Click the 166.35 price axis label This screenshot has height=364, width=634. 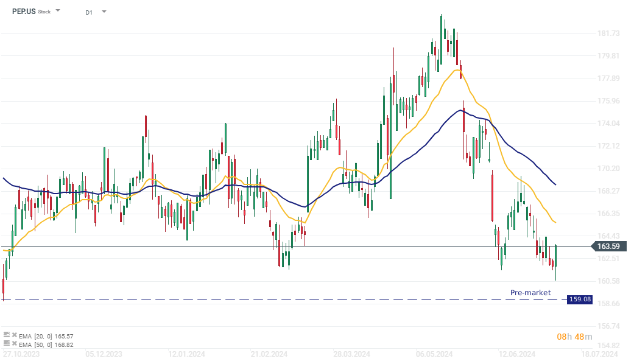(x=608, y=214)
